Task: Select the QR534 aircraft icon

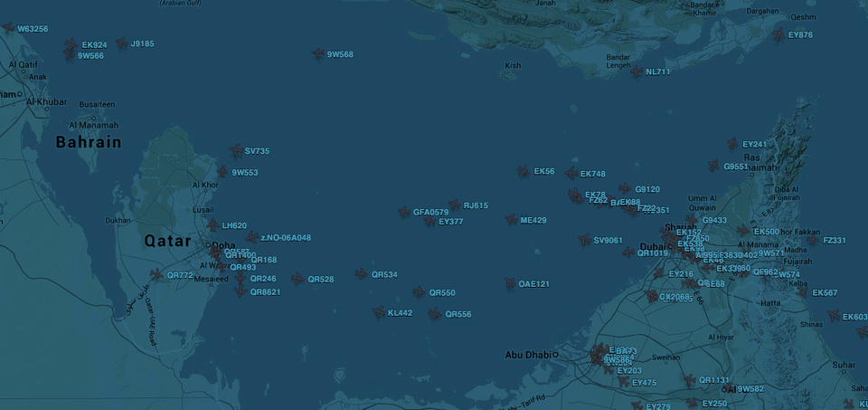Action: [362, 274]
